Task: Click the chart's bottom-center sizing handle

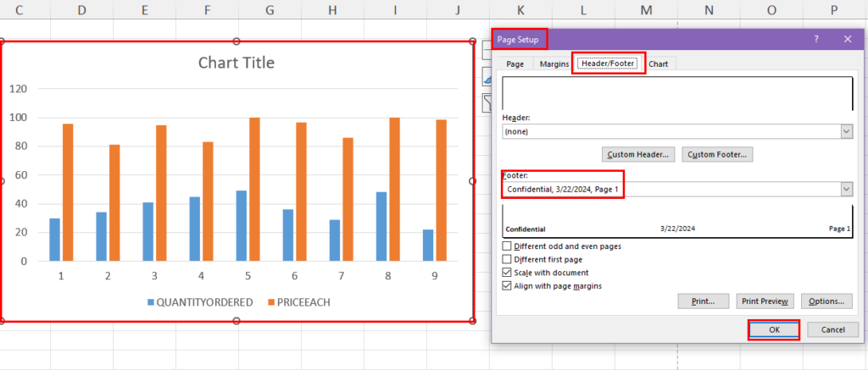Action: 237,321
